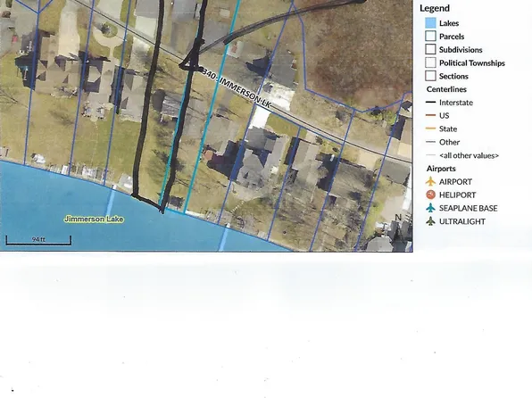Viewport: 532px width, 398px height.
Task: Click the Jimmerson Lake map label
Action: [94, 220]
